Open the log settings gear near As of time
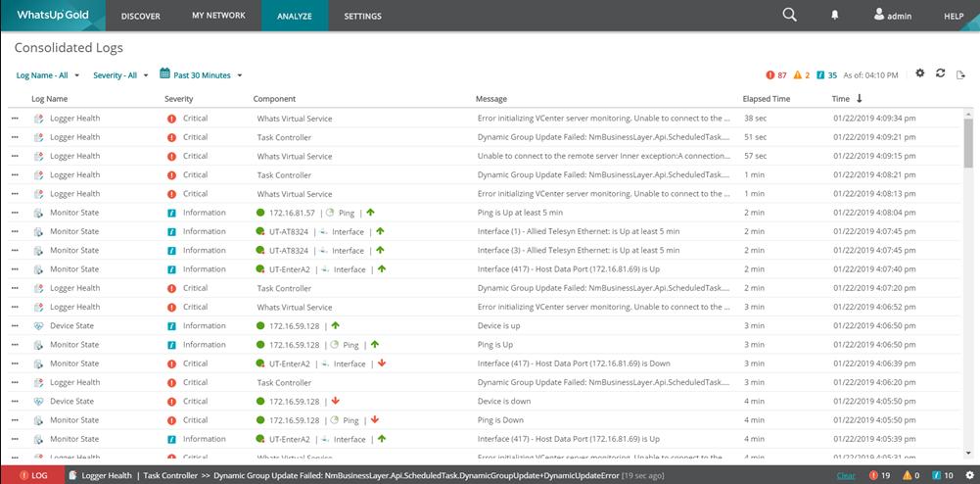The height and width of the screenshot is (484, 980). 920,73
